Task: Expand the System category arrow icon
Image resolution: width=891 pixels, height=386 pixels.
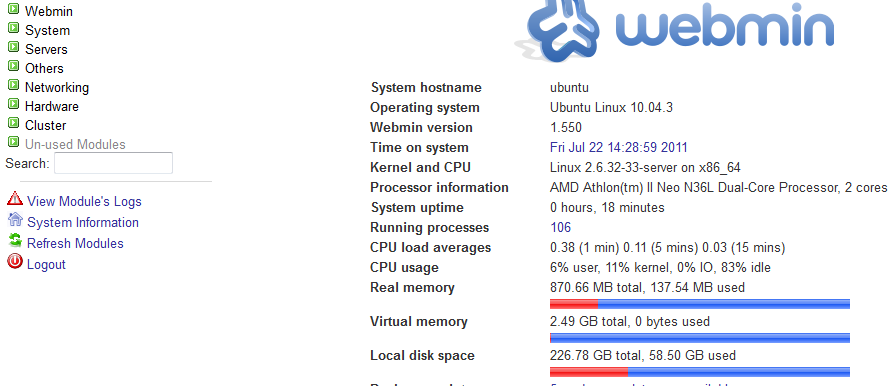Action: click(13, 28)
